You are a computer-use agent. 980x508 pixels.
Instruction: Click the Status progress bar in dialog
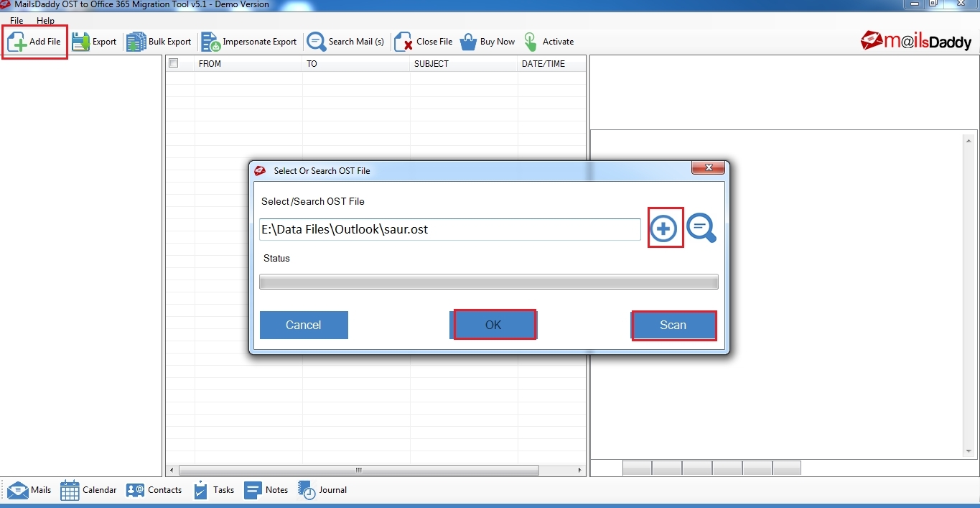click(489, 282)
